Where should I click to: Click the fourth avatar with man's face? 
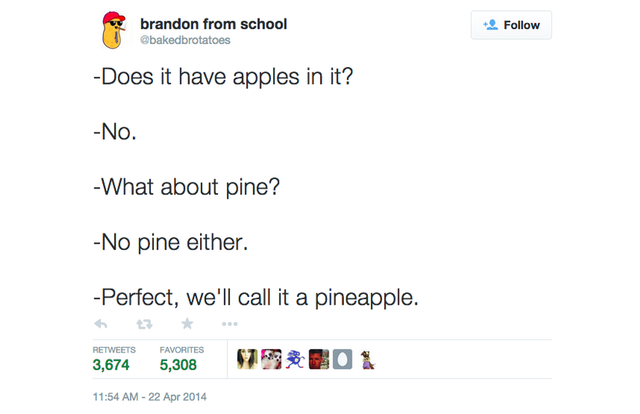pos(318,358)
